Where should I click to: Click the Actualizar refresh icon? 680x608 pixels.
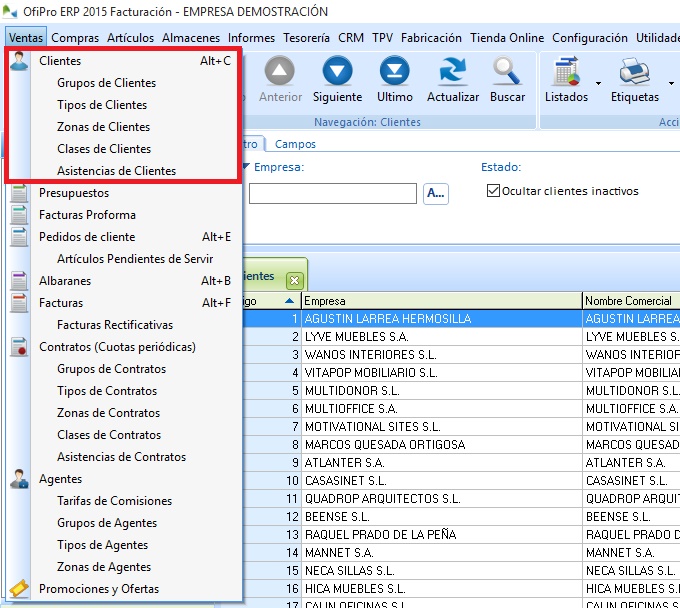click(x=452, y=72)
